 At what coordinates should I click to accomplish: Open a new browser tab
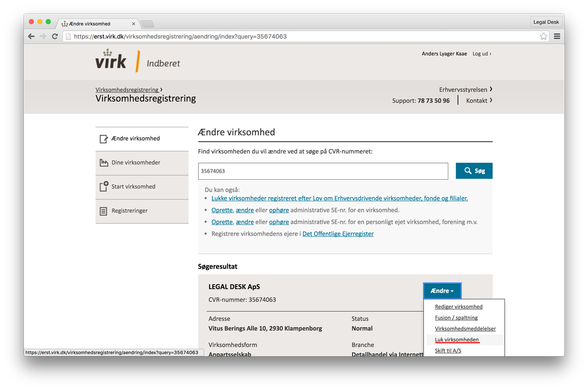147,24
